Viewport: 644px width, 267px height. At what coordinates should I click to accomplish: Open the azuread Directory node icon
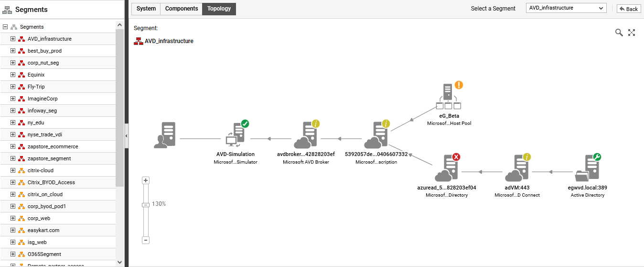446,168
